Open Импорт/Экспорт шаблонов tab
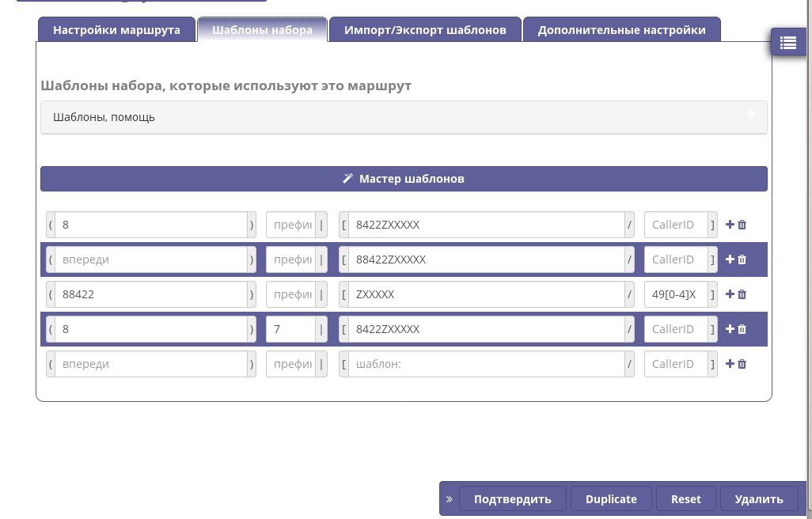This screenshot has height=519, width=812. click(x=425, y=30)
